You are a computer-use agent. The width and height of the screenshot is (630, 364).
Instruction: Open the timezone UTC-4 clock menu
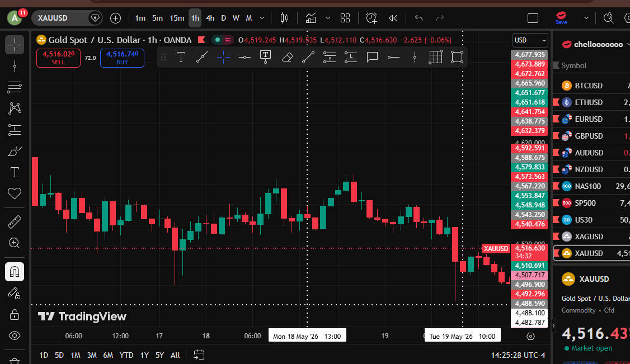(518, 355)
